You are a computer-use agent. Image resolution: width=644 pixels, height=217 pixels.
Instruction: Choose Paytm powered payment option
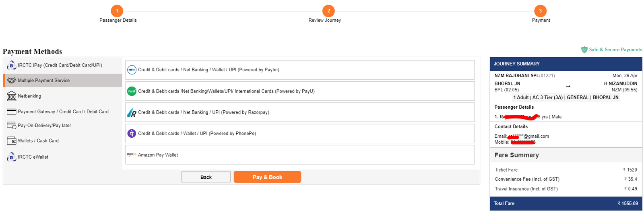click(x=208, y=70)
